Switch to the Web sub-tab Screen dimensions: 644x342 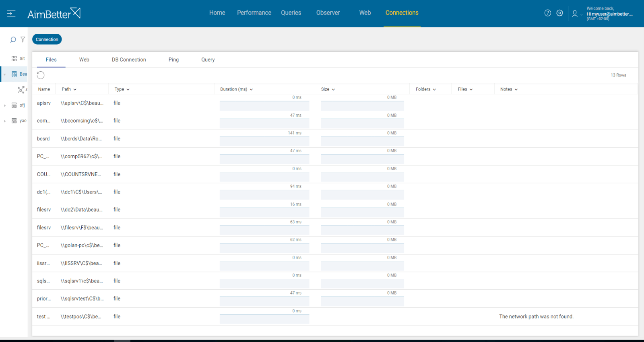click(84, 60)
